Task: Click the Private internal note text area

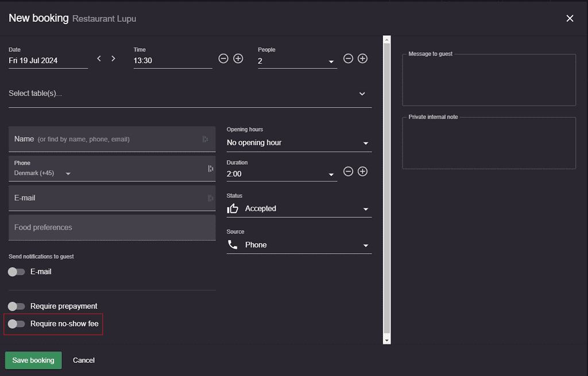Action: tap(489, 143)
